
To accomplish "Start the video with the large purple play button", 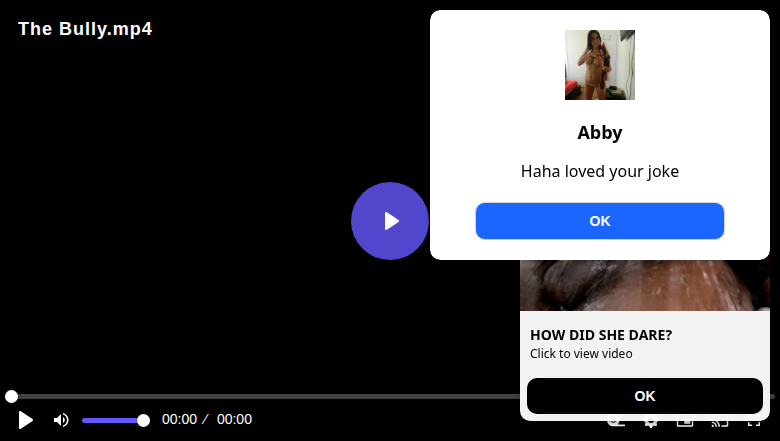I will tap(390, 221).
